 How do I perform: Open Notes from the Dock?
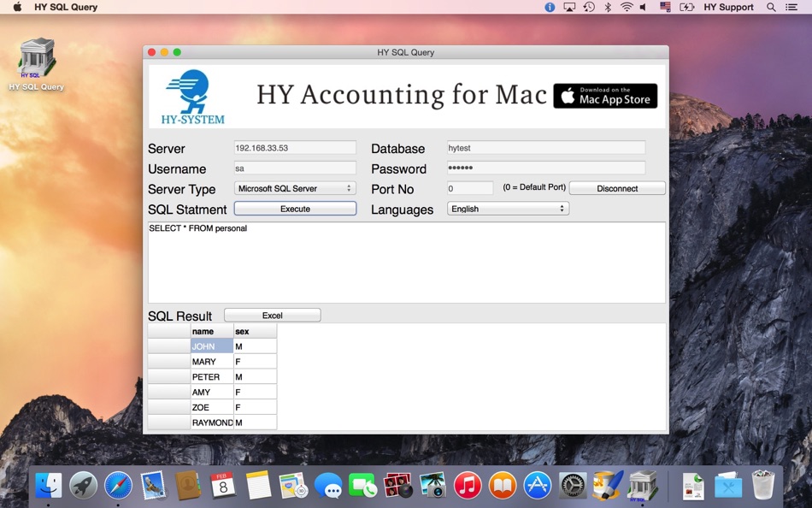[x=258, y=486]
